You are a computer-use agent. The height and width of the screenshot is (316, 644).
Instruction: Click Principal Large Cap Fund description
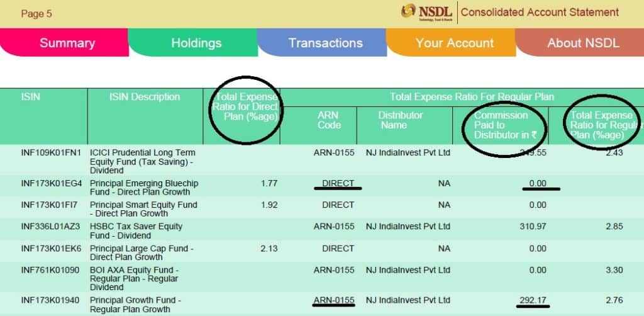click(142, 252)
